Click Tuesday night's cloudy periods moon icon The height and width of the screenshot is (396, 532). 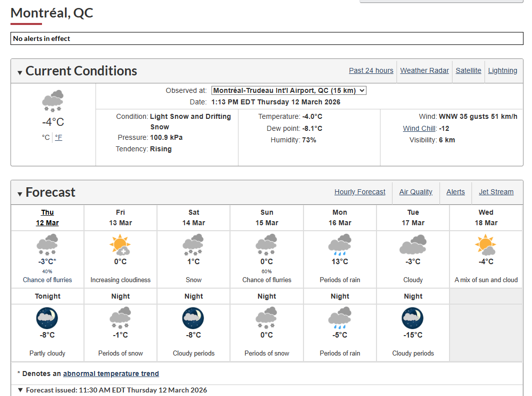coord(412,318)
